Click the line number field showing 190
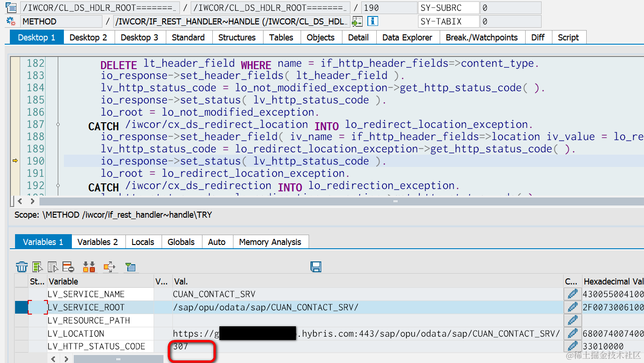Viewport: 644px width, 363px height. (x=389, y=8)
